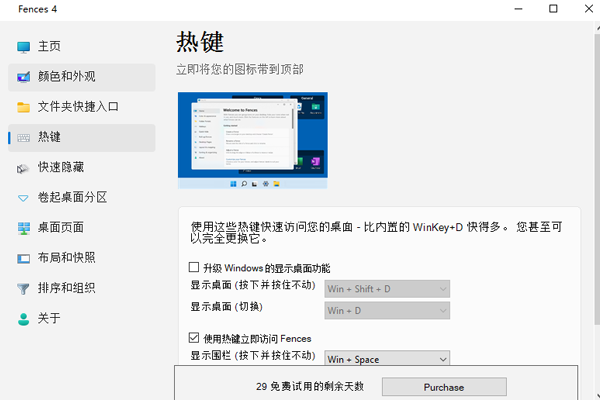Screen dimensions: 600x400
Task: Uncheck 使用热键立即访问 Fences
Action: coord(194,338)
